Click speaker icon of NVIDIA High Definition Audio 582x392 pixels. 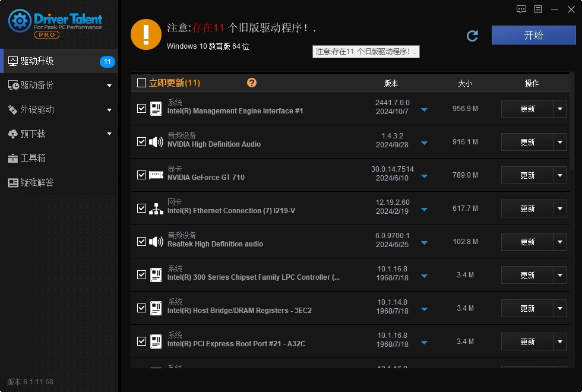coord(156,142)
